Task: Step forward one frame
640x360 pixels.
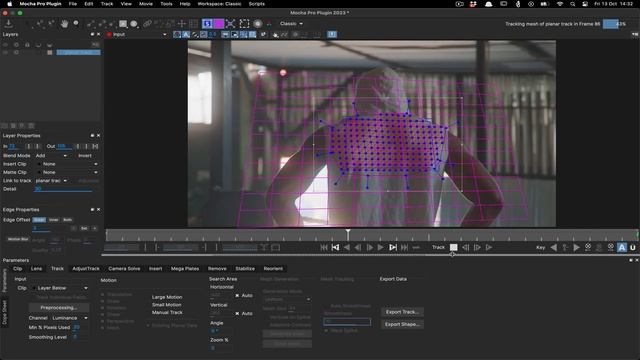Action: [370, 247]
